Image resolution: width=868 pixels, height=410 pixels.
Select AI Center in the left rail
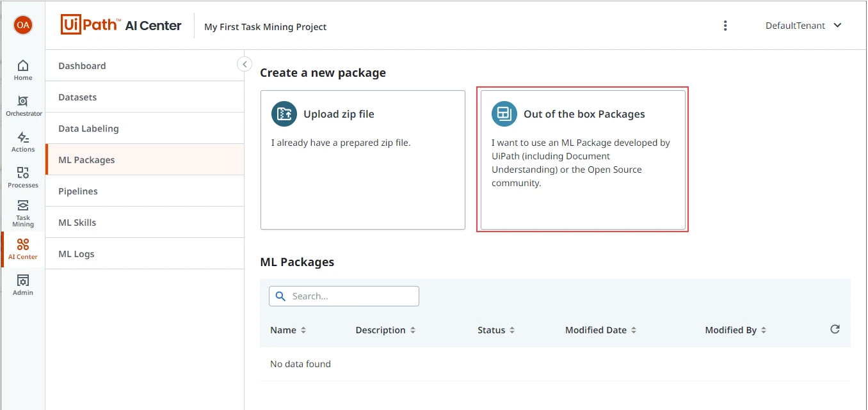[23, 249]
